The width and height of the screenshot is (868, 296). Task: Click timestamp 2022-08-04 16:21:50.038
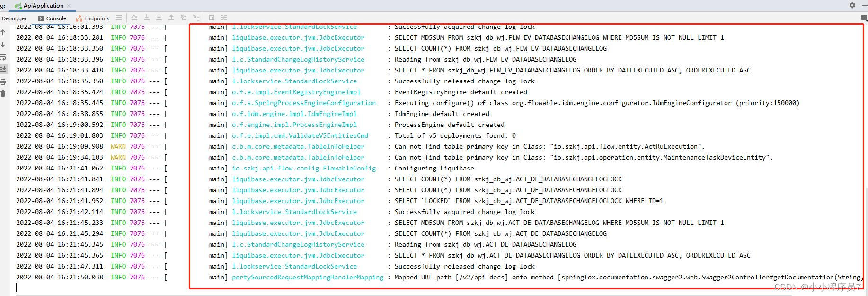[x=60, y=277]
